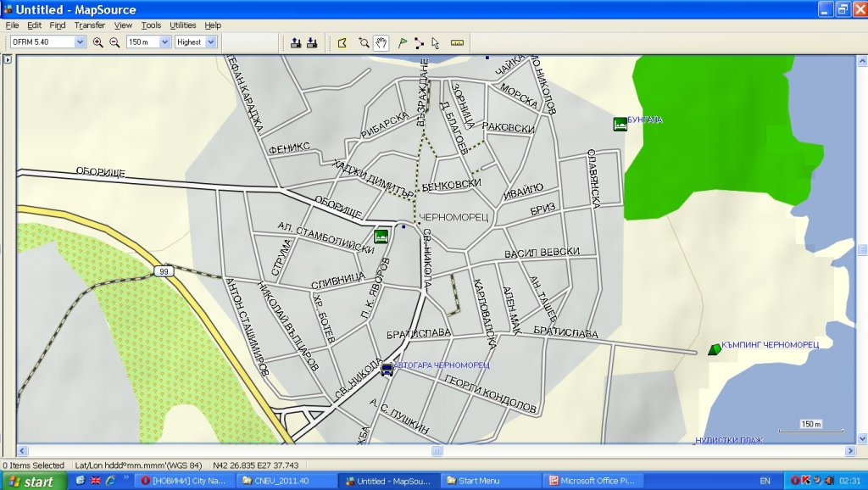Screen dimensions: 868x490
Task: Select the Route tool icon
Action: 419,42
